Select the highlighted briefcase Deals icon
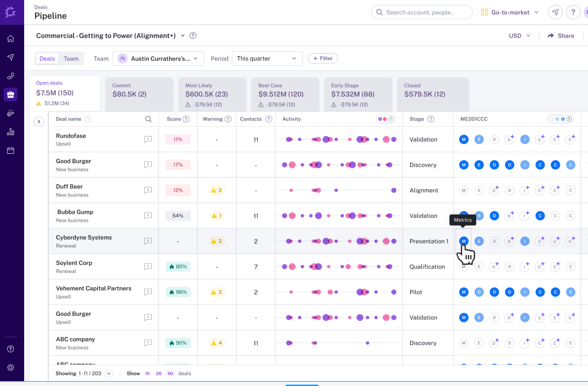 pyautogui.click(x=11, y=94)
